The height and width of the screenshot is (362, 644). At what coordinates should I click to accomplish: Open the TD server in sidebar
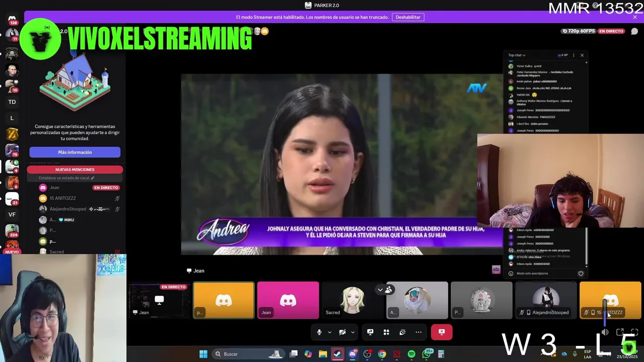[x=12, y=102]
